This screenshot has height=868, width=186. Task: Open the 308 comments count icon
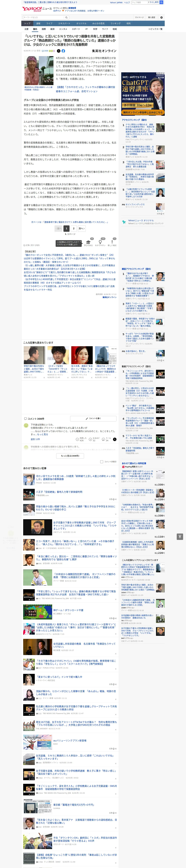pos(45,51)
